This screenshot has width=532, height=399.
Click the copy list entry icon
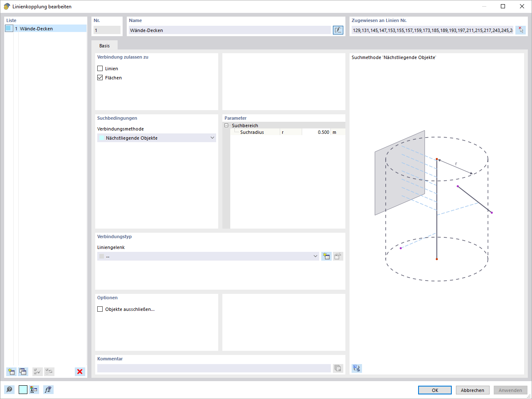coord(23,372)
